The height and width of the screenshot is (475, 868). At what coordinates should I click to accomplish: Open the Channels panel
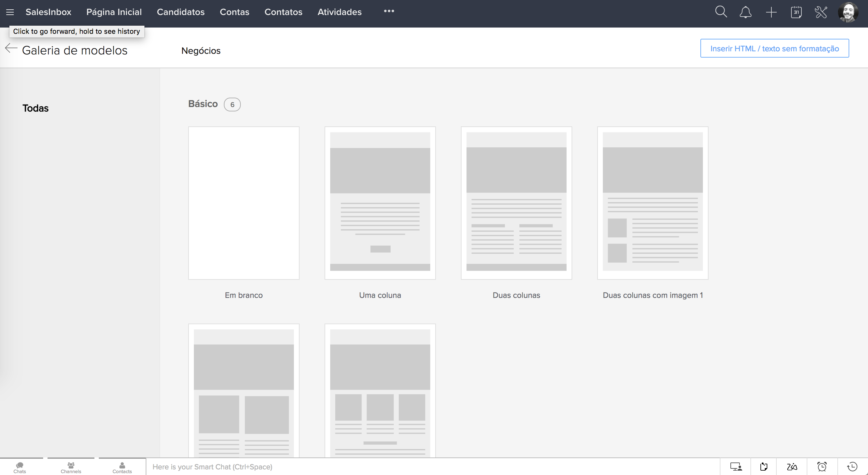coord(71,467)
